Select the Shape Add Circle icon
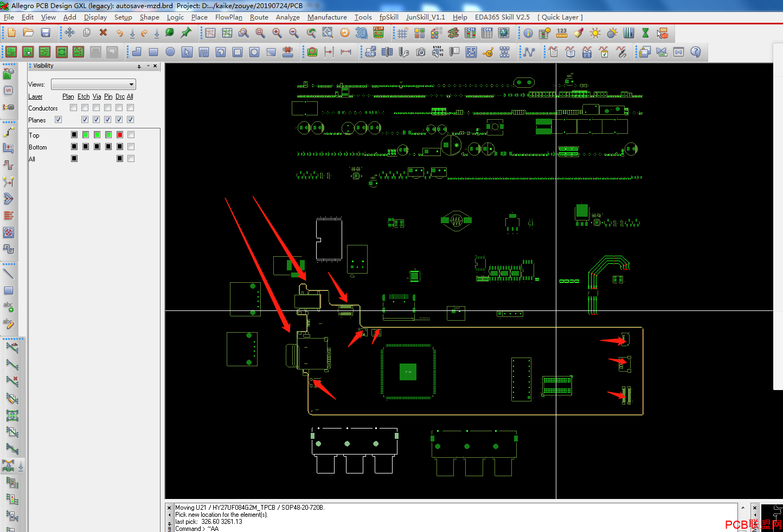 [x=170, y=52]
